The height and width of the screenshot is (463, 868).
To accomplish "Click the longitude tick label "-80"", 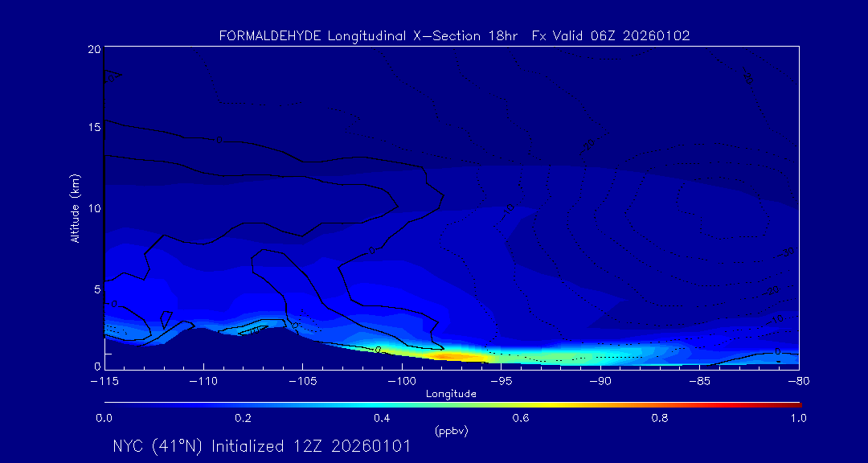I will click(799, 382).
